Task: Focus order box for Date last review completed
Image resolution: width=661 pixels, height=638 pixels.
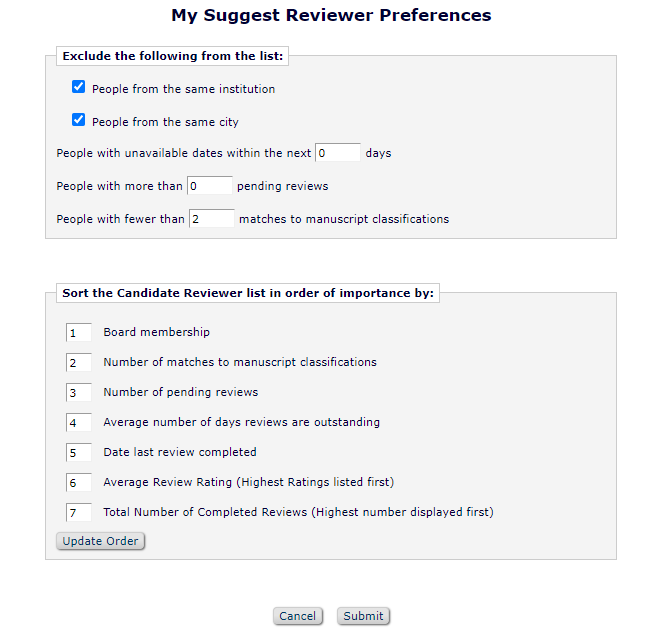Action: coord(79,453)
